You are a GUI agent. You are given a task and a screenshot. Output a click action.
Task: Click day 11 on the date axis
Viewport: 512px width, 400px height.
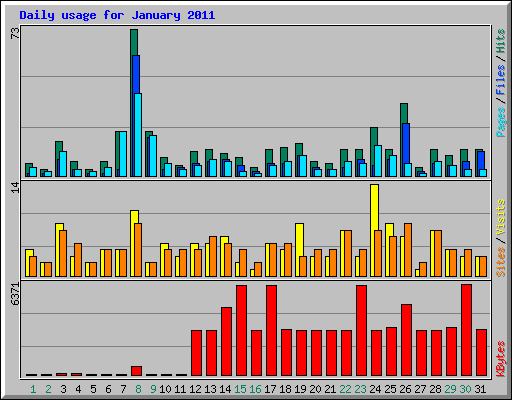180,389
